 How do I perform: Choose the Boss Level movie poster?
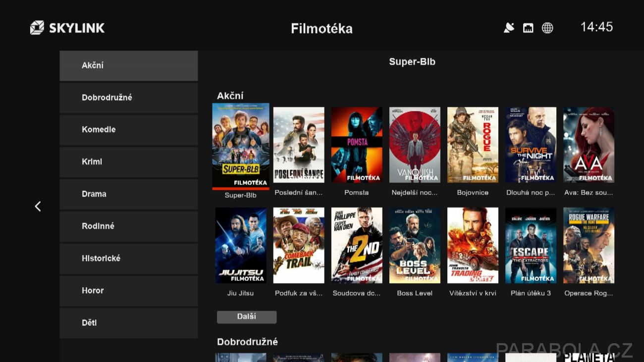pyautogui.click(x=415, y=246)
